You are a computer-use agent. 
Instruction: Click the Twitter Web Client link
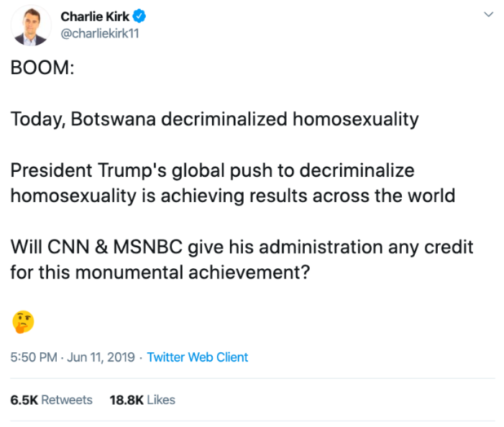click(199, 357)
